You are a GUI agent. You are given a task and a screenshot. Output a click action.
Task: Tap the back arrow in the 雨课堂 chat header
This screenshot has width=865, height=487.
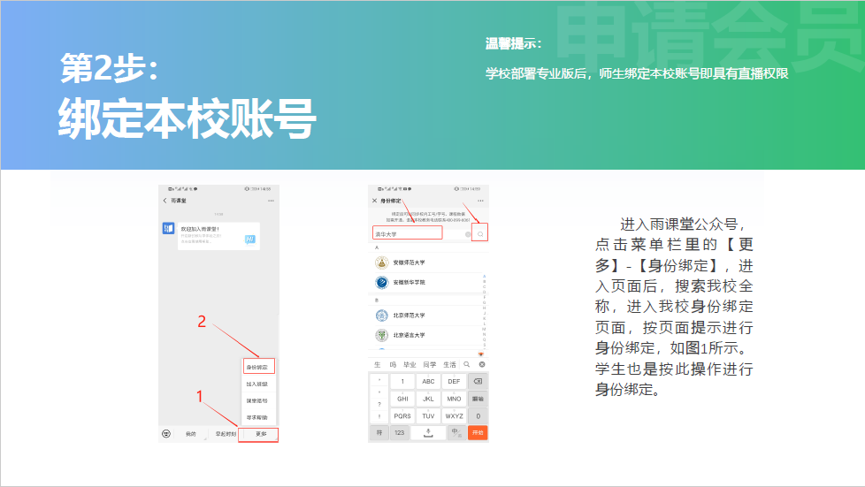pos(164,201)
